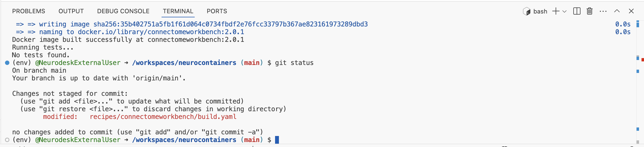Click the /workspaces/neurocontainers path on the git status line

(x=184, y=63)
